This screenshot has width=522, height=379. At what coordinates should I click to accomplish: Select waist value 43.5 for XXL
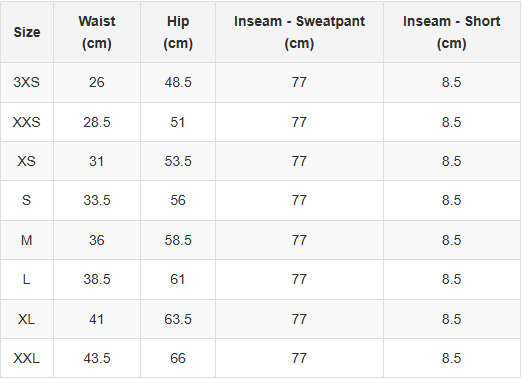[97, 358]
